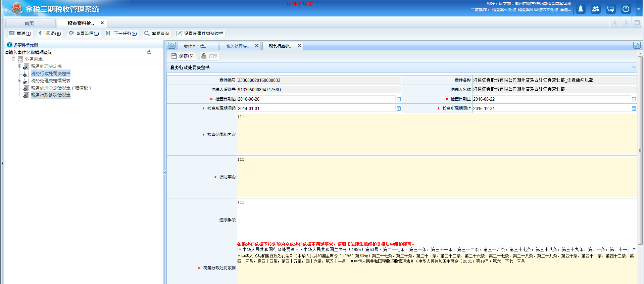The image size is (644, 284).
Task: Click the 纳税人名称 field
Action: 554,89
